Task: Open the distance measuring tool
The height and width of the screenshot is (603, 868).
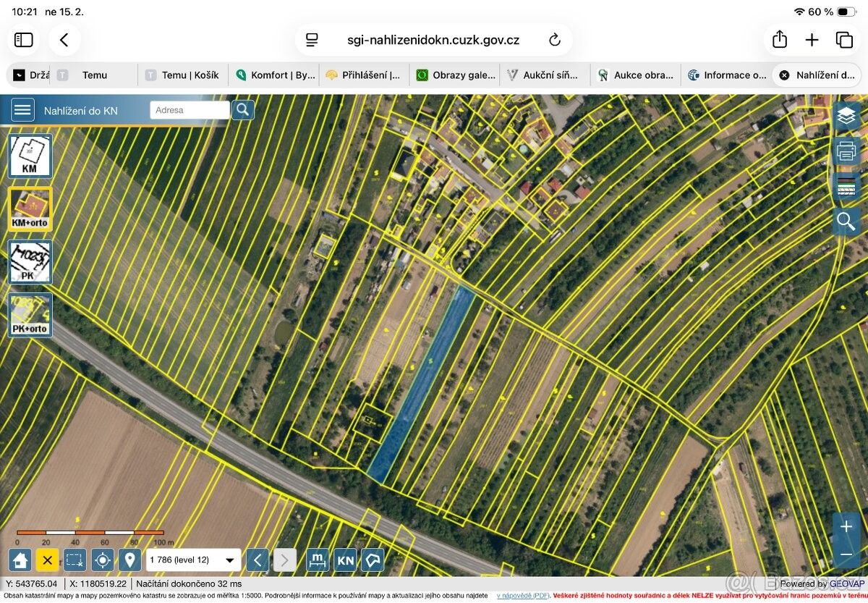Action: pyautogui.click(x=318, y=560)
